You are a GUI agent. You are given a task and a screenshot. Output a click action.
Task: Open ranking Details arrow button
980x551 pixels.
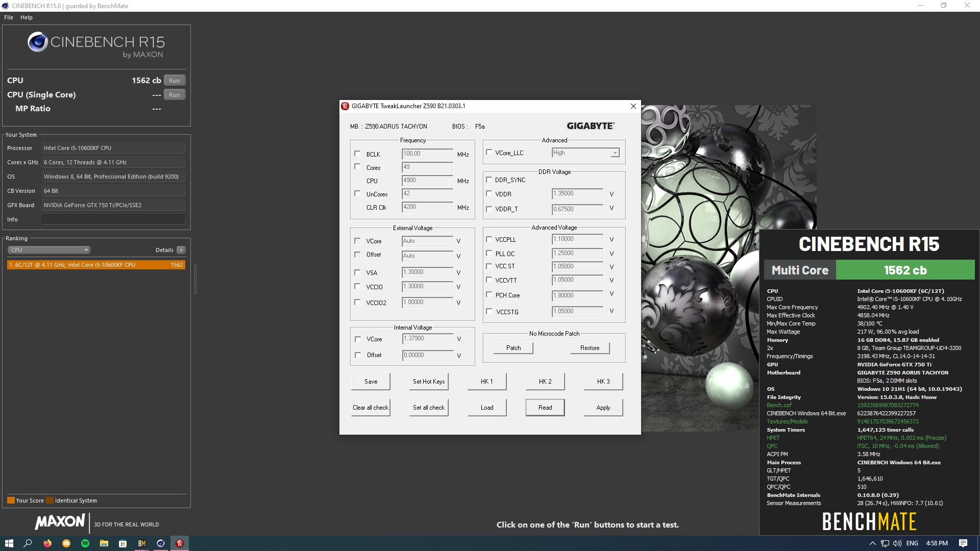tap(181, 250)
